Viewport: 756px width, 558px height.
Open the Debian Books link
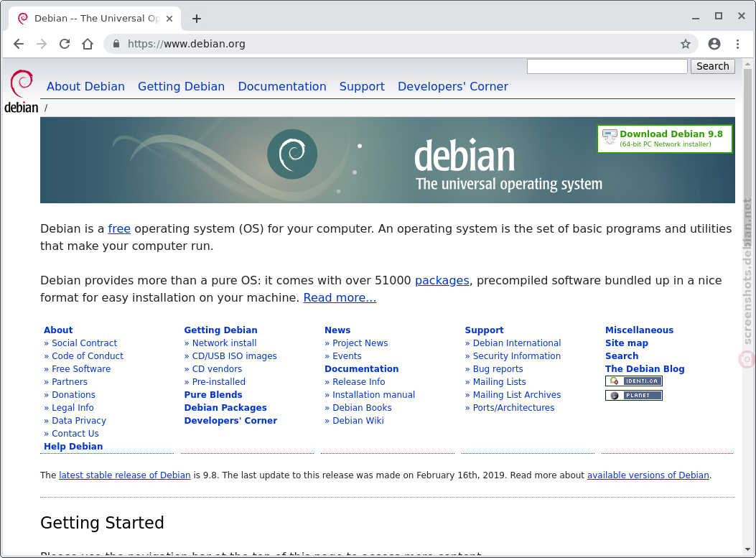[362, 408]
